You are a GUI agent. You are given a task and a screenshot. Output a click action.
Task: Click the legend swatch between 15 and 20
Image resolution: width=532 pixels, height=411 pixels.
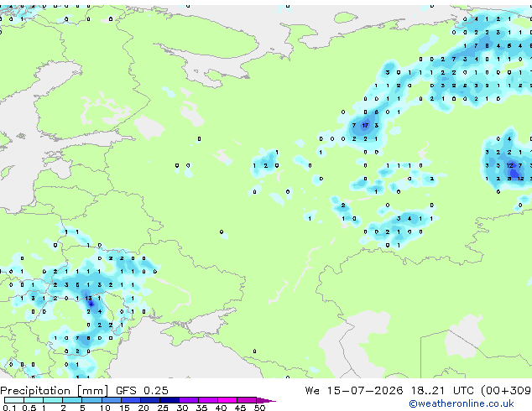(x=131, y=400)
